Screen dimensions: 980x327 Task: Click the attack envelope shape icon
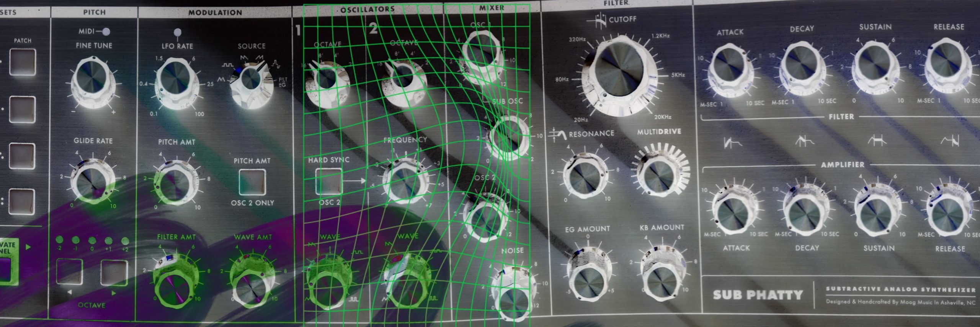click(x=732, y=143)
